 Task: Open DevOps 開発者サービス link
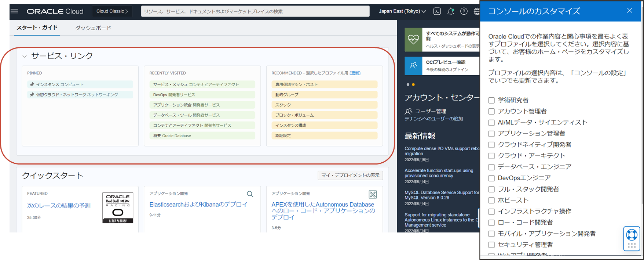tap(202, 95)
